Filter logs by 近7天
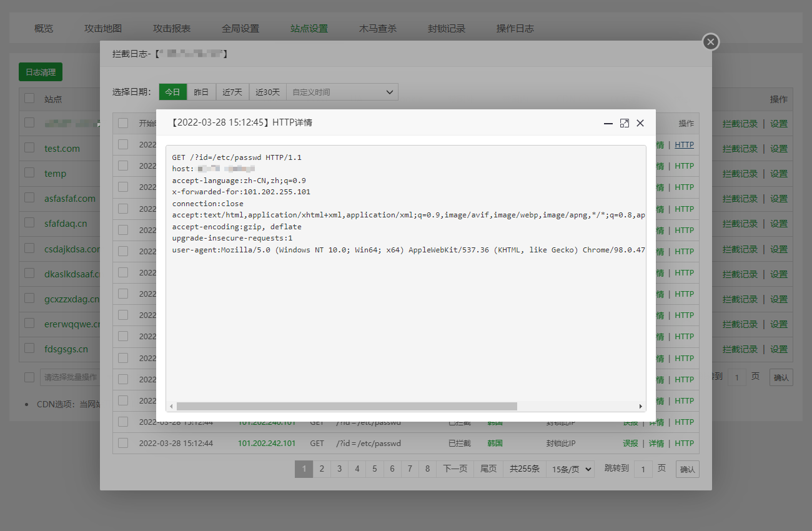 tap(232, 92)
